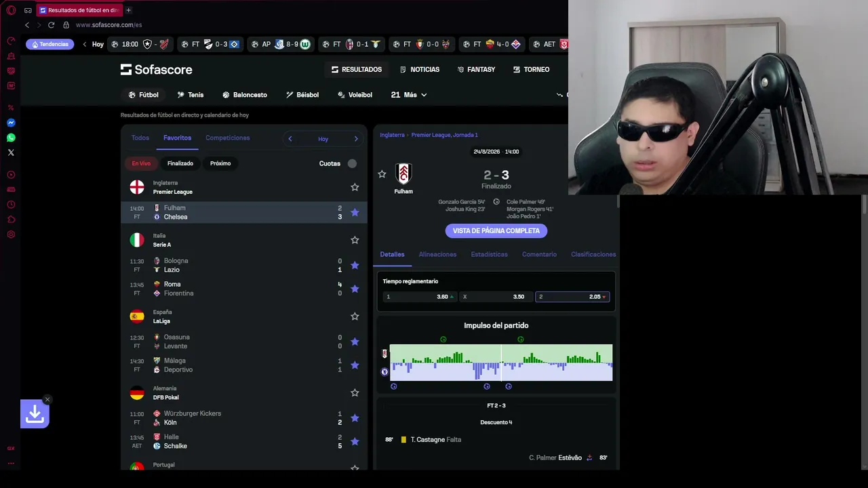Go to the next day in date picker
Screen dimensions: 868x488
click(355, 139)
